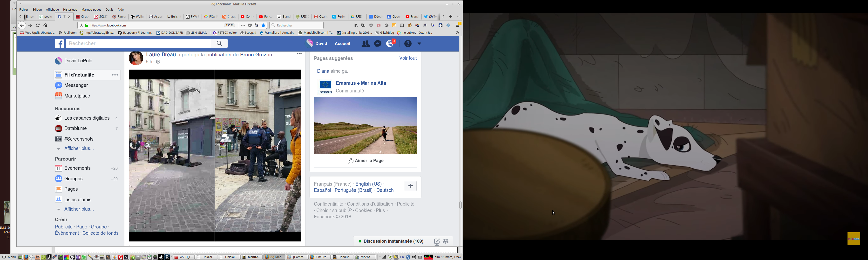
Task: Click the new message icon in chat bar
Action: (437, 241)
